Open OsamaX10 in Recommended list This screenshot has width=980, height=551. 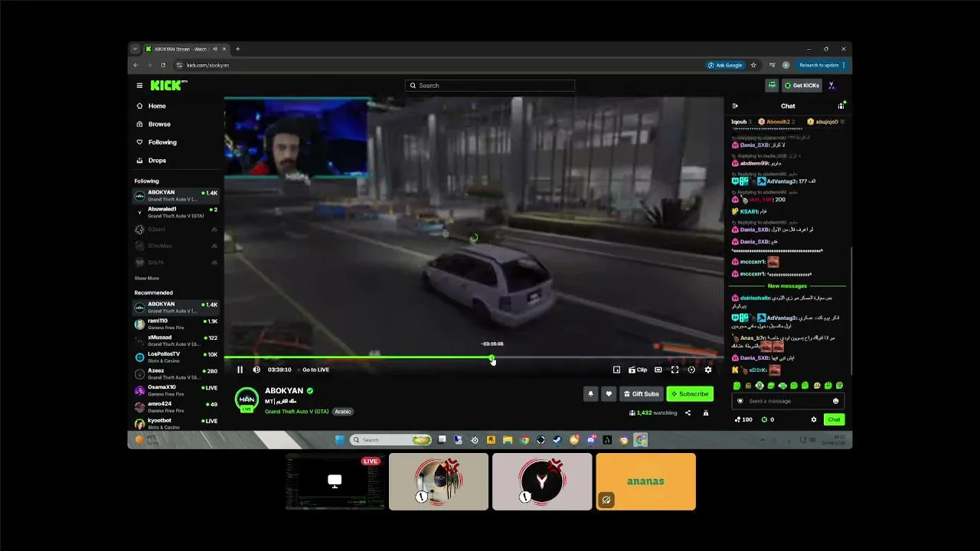click(176, 390)
